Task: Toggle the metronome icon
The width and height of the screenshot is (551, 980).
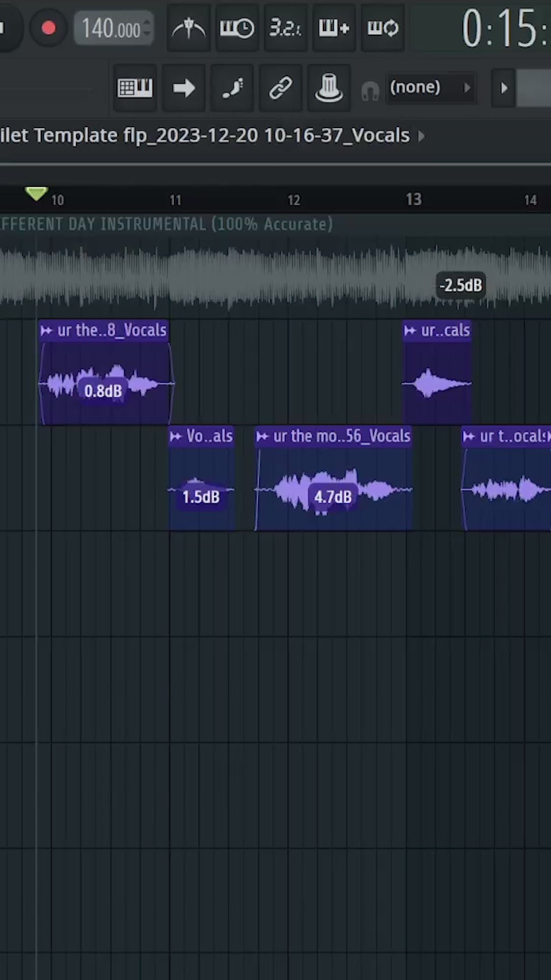Action: click(x=188, y=29)
